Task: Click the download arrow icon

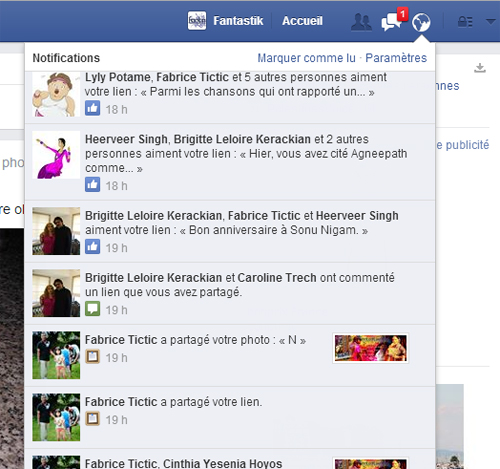Action: tap(480, 68)
